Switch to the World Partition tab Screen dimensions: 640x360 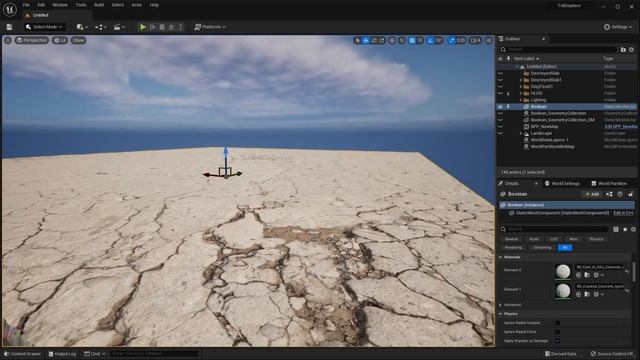coord(609,184)
